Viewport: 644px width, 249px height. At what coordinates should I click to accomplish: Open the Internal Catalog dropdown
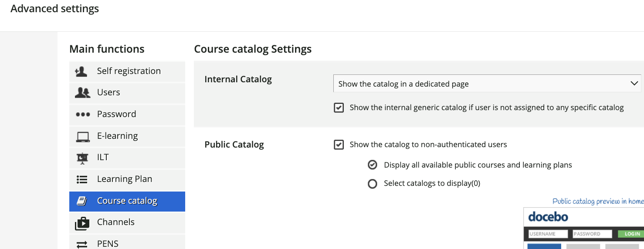click(x=487, y=84)
